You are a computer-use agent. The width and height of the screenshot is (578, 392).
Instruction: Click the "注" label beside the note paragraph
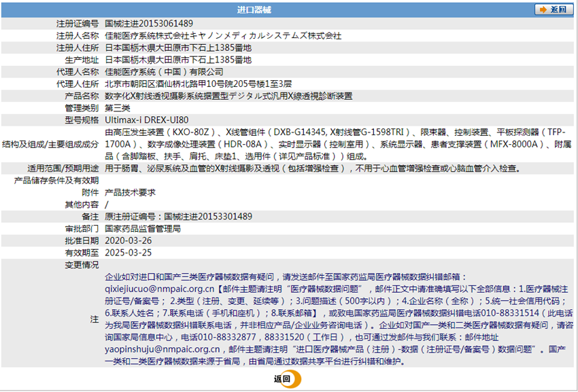95,319
